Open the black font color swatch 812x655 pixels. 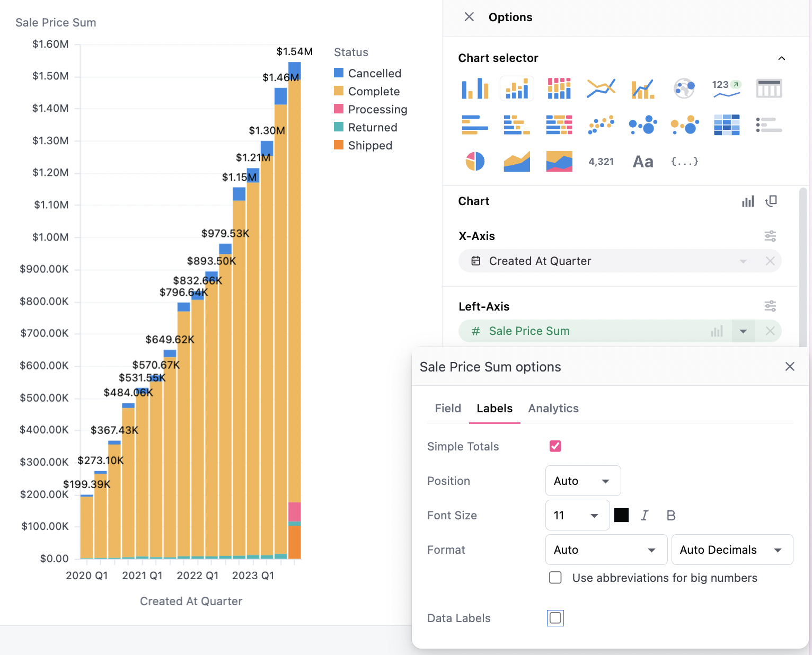click(621, 516)
